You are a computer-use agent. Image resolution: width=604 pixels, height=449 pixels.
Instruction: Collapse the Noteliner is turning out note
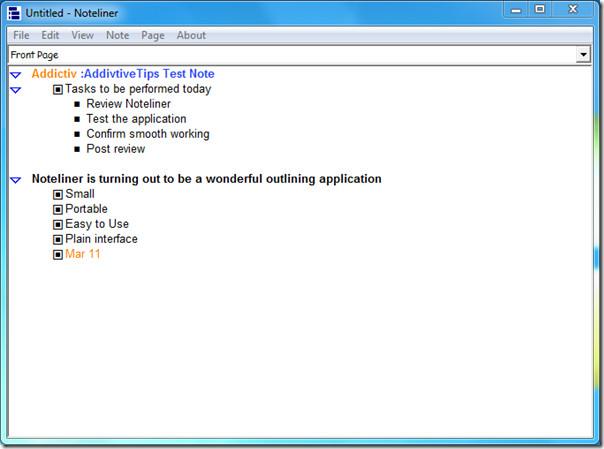pyautogui.click(x=15, y=180)
